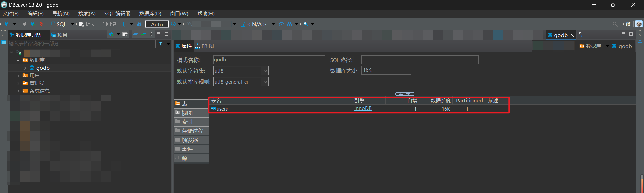Open the dashboard gauge icon
Image resolution: width=644 pixels, height=193 pixels.
(282, 24)
